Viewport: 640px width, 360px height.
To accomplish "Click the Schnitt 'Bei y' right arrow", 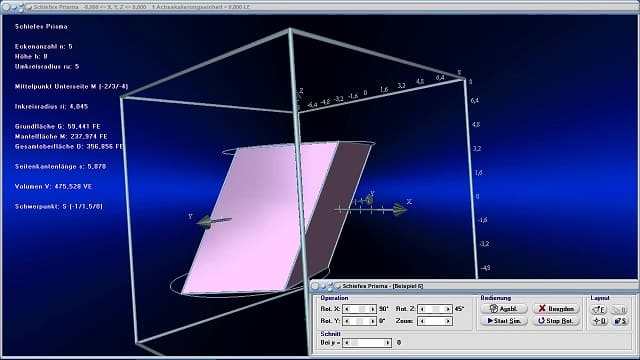I will 387,342.
